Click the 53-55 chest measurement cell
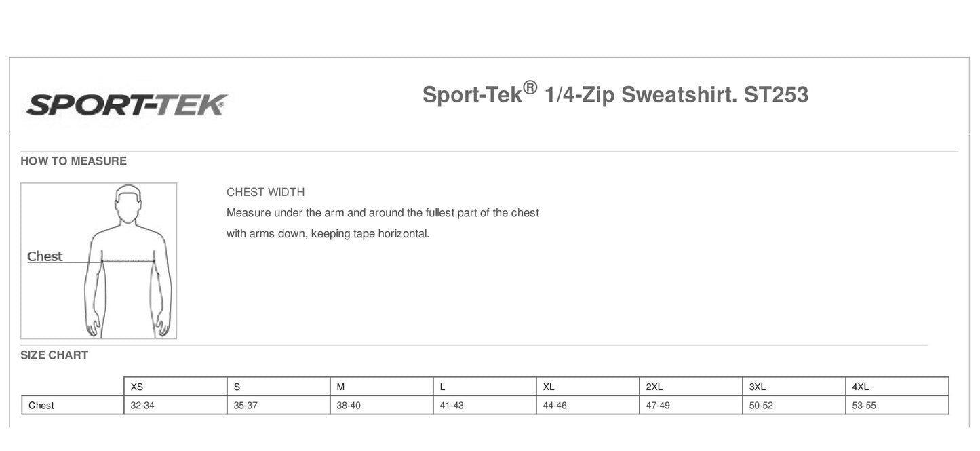Screen dimensions: 980x451 (x=864, y=406)
